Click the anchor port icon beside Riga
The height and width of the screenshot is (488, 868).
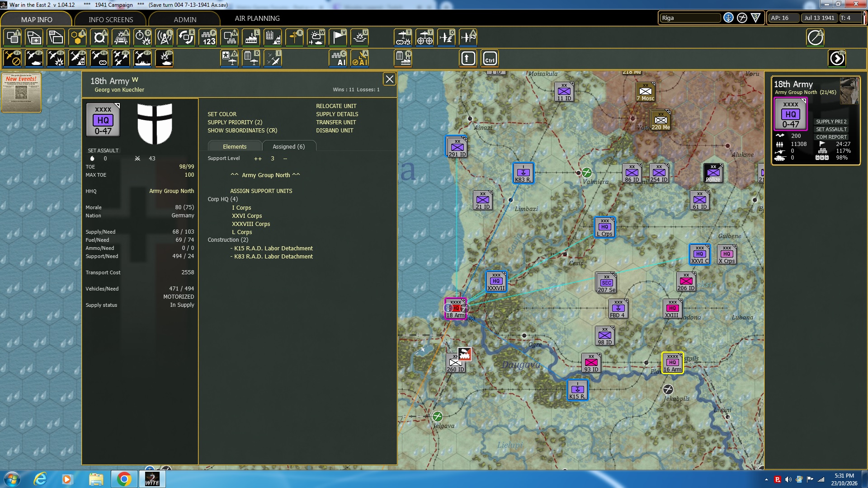point(728,18)
